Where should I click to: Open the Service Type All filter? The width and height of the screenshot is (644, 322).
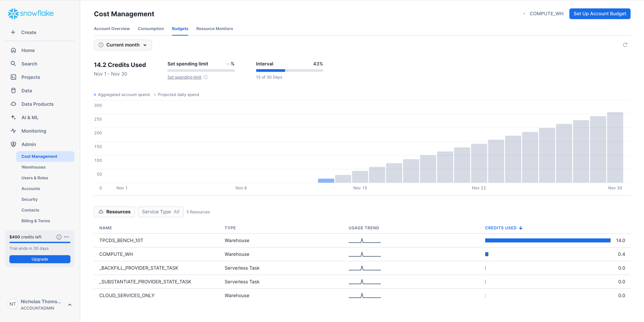point(160,212)
